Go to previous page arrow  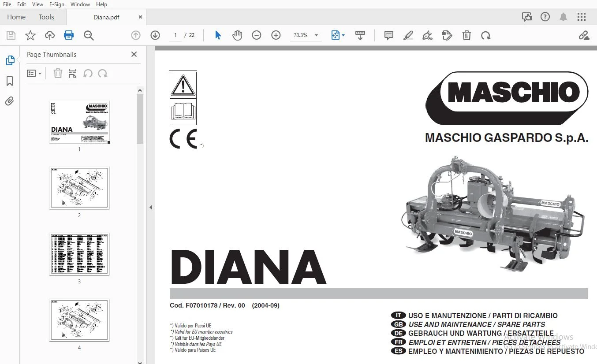[x=136, y=35]
